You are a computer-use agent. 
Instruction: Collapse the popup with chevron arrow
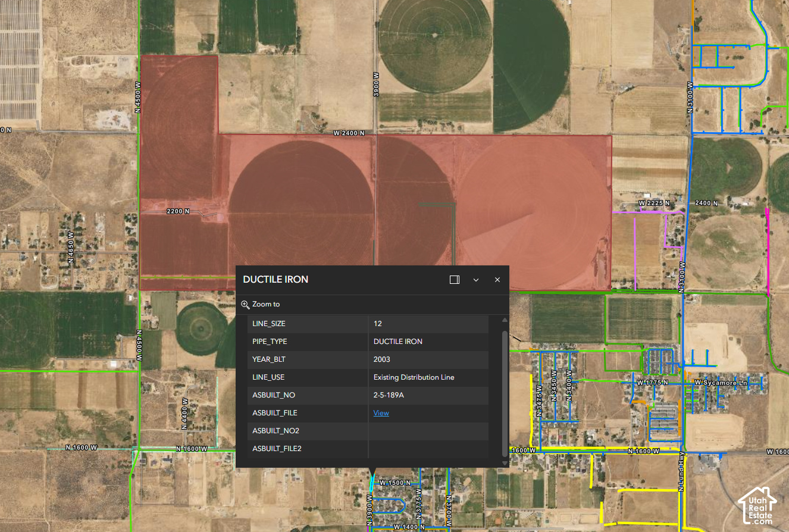tap(476, 280)
